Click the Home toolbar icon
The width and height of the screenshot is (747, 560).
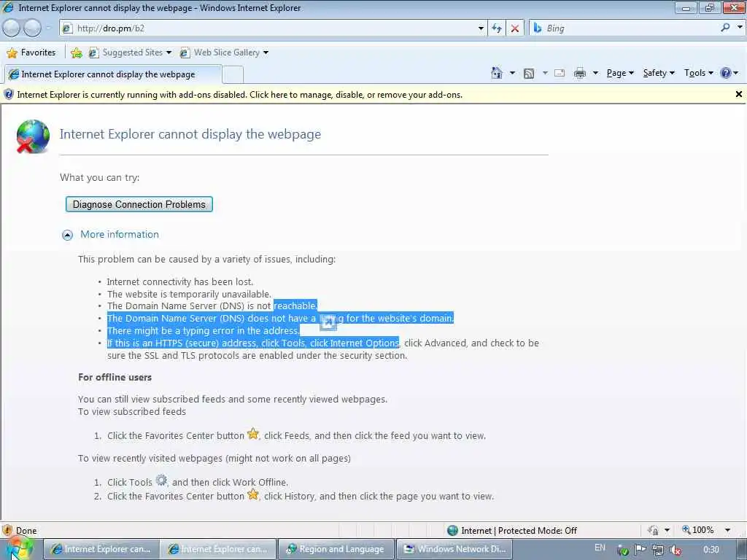click(496, 73)
